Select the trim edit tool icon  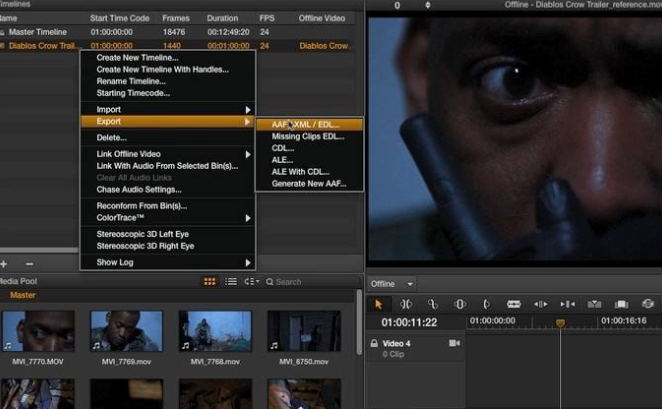(406, 304)
